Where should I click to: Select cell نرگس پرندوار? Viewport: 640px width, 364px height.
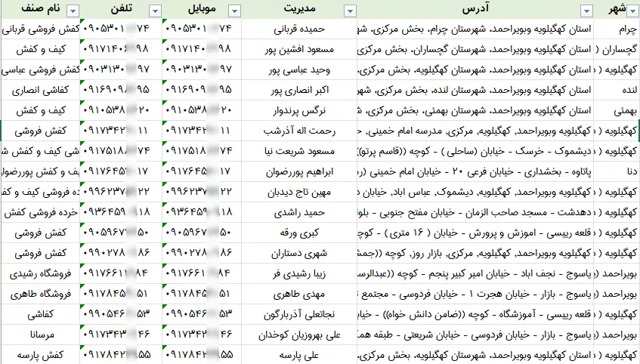[x=299, y=110]
